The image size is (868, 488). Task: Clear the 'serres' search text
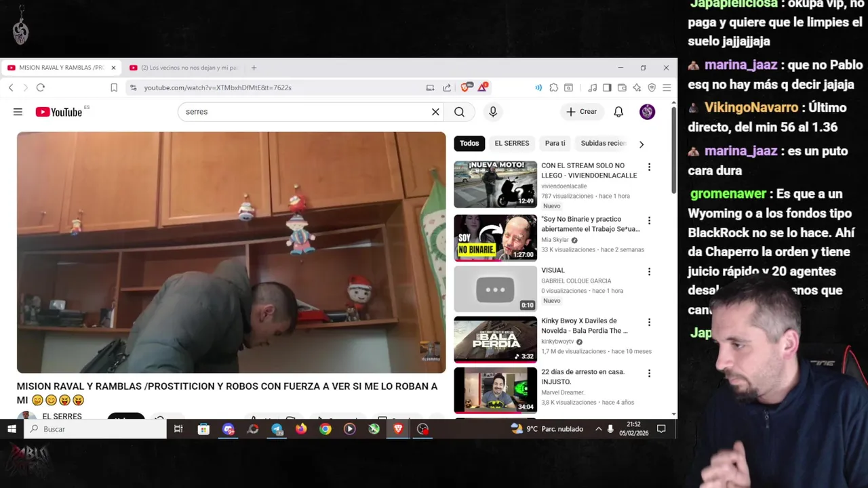435,112
